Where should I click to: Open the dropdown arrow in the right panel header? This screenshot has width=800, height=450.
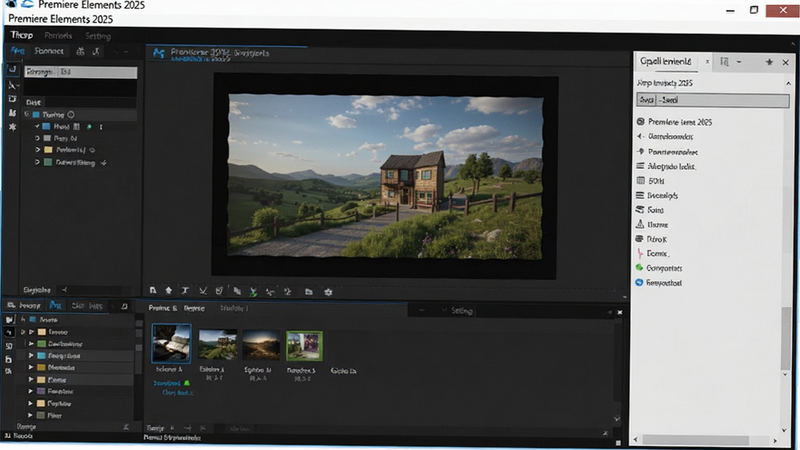(x=739, y=62)
